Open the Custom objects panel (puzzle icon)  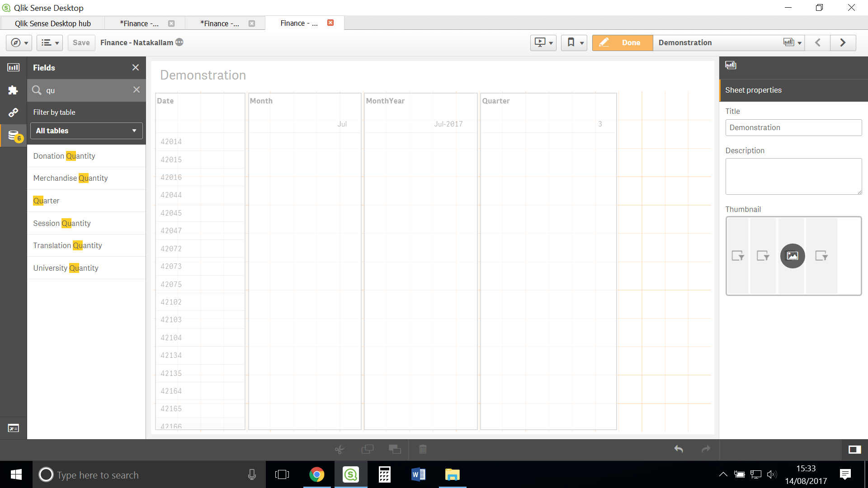(x=14, y=90)
